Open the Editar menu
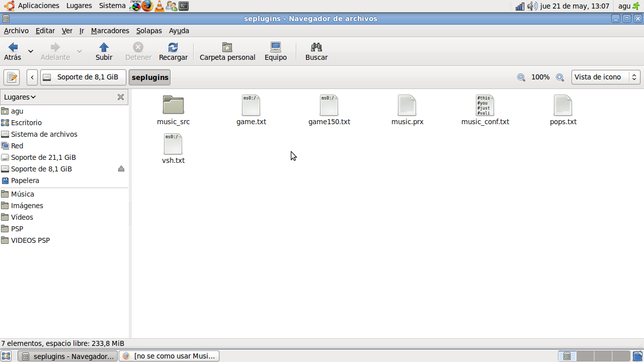Screen dimensions: 644x362 (45, 31)
